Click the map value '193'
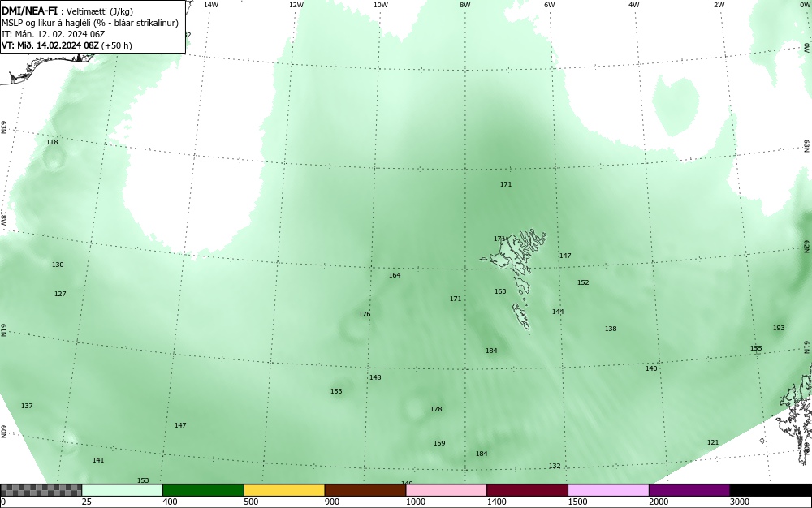The width and height of the screenshot is (812, 508). (779, 328)
